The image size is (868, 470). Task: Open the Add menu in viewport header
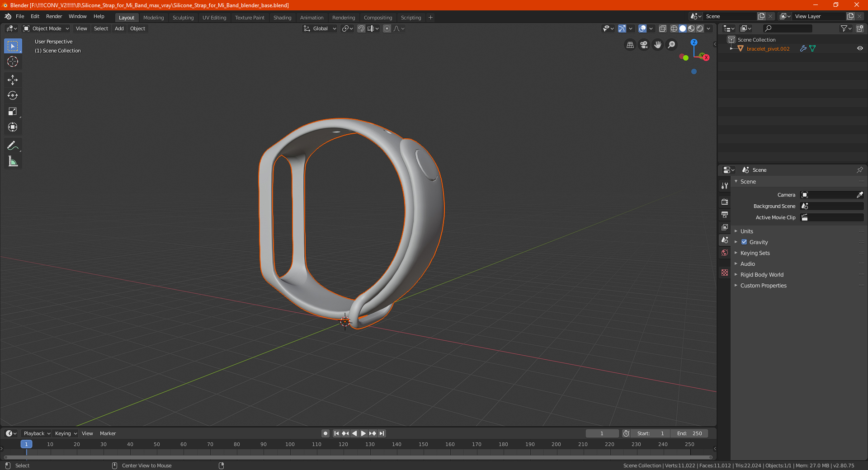[119, 28]
